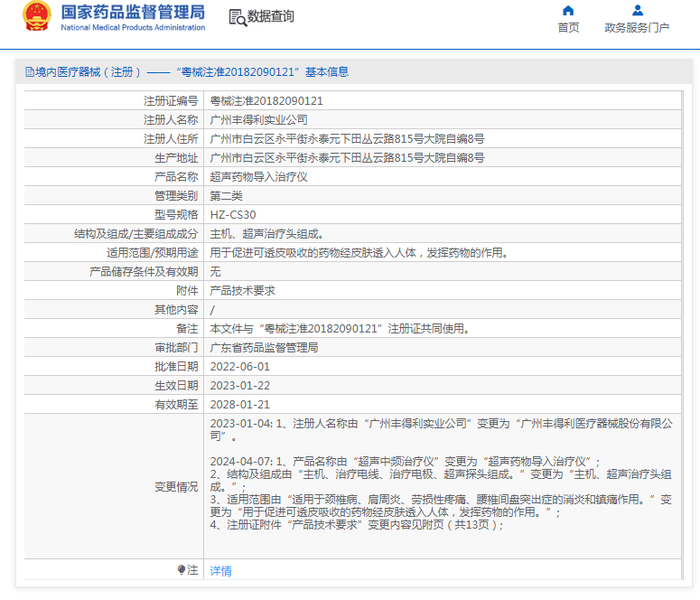Click the 适用范围/预期用途 value text
The height and width of the screenshot is (600, 700).
(359, 253)
